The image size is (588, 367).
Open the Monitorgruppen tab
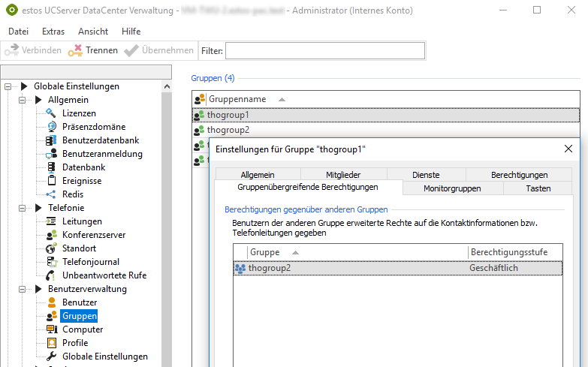[x=452, y=188]
